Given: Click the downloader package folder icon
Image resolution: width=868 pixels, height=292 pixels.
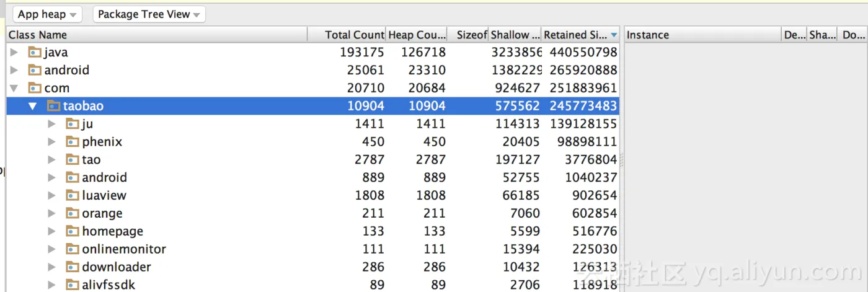Looking at the screenshot, I should [x=73, y=267].
